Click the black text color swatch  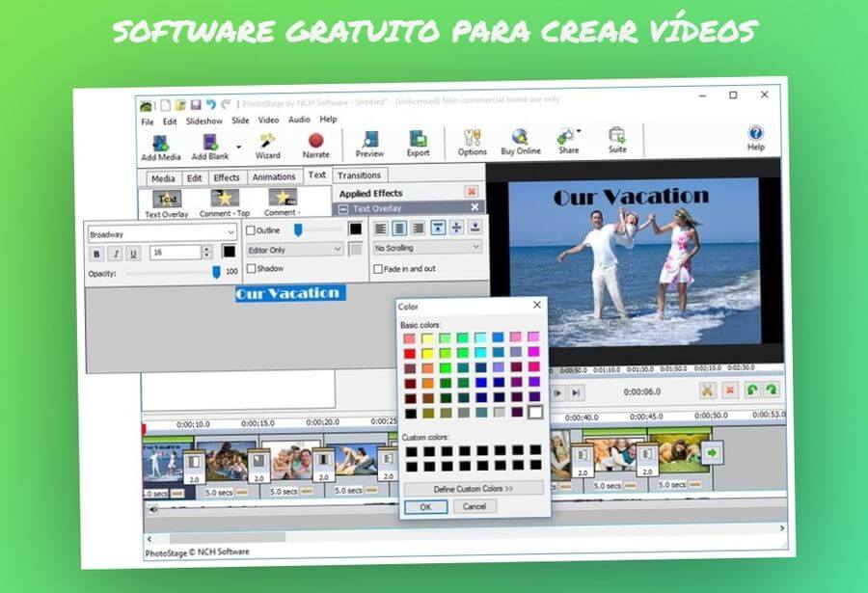[229, 252]
